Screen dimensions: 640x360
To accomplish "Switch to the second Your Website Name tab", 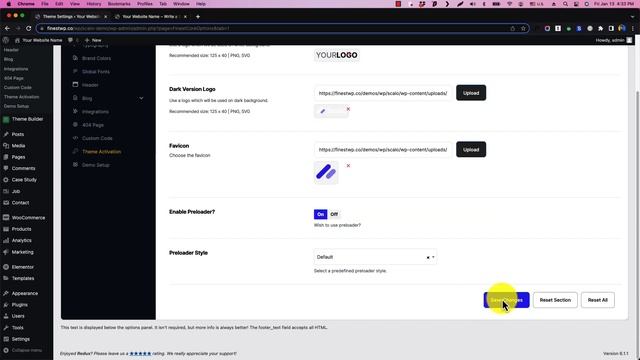I will point(150,17).
